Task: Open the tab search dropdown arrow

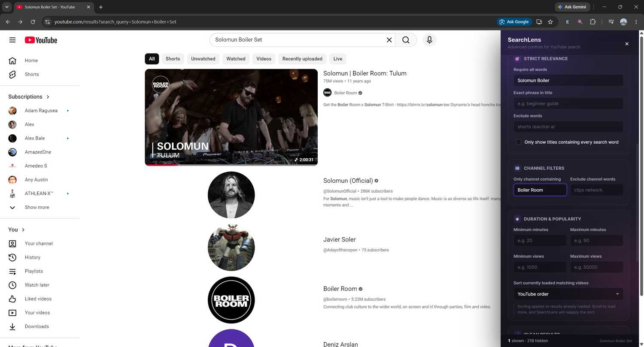Action: (7, 7)
